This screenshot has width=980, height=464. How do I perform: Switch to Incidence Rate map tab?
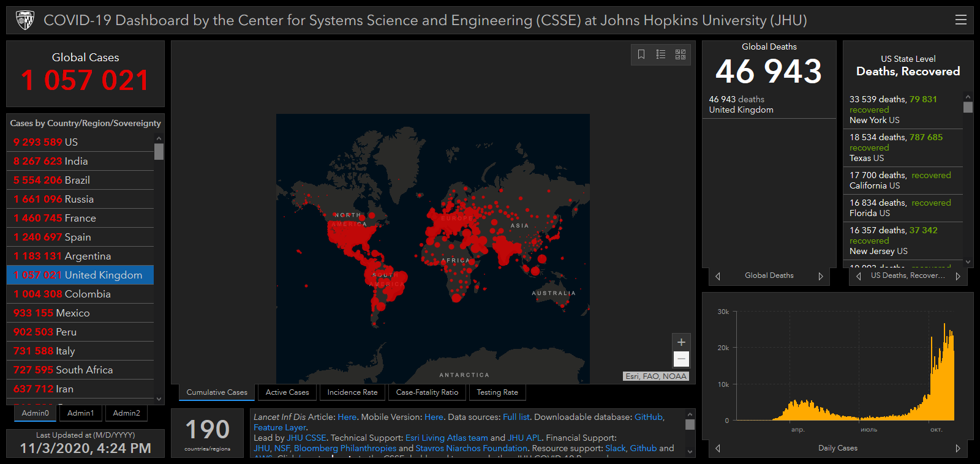point(352,392)
